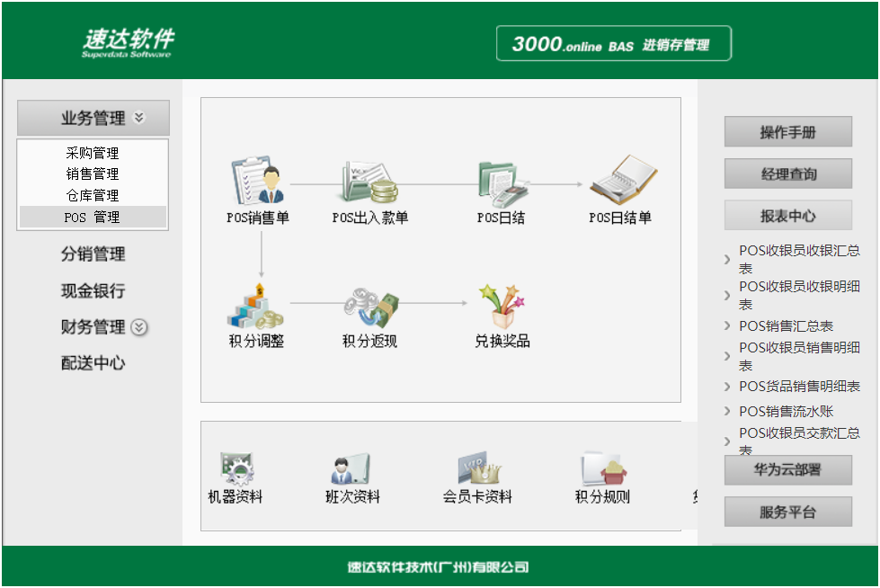The height and width of the screenshot is (588, 880).
Task: Click the 速达软件 logo
Action: [128, 42]
